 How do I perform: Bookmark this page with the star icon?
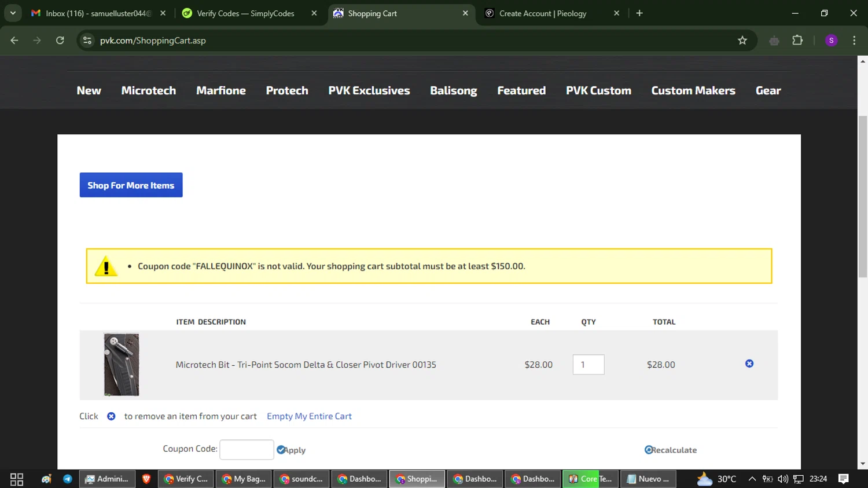[742, 41]
